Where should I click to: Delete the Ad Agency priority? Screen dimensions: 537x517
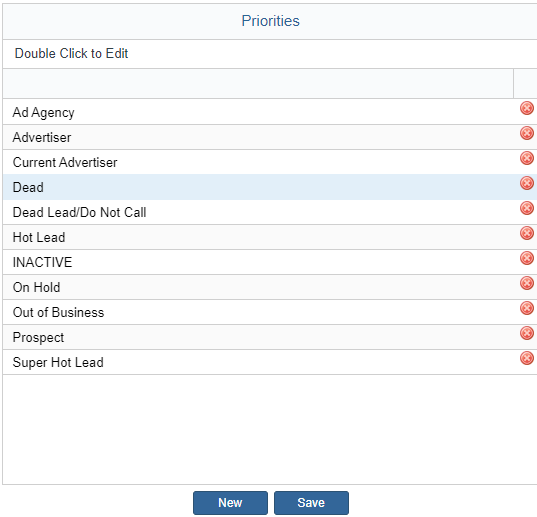[x=527, y=108]
